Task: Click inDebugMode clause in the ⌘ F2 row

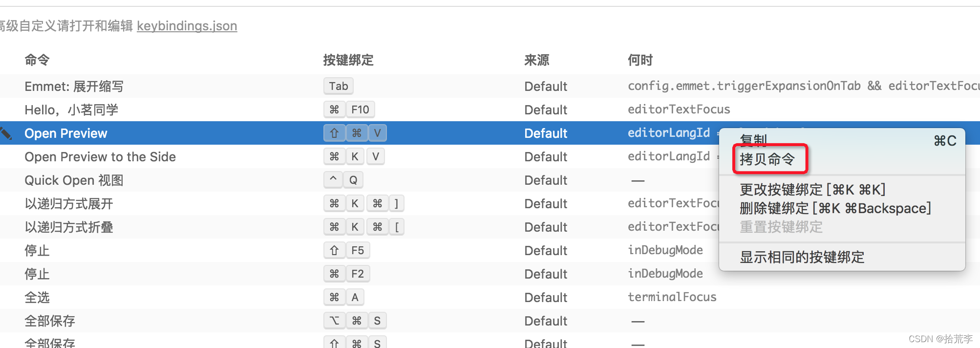Action: [665, 274]
